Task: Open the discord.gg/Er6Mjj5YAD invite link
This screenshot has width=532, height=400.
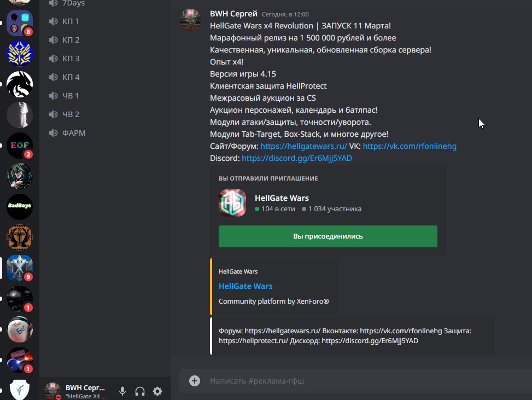Action: point(296,158)
